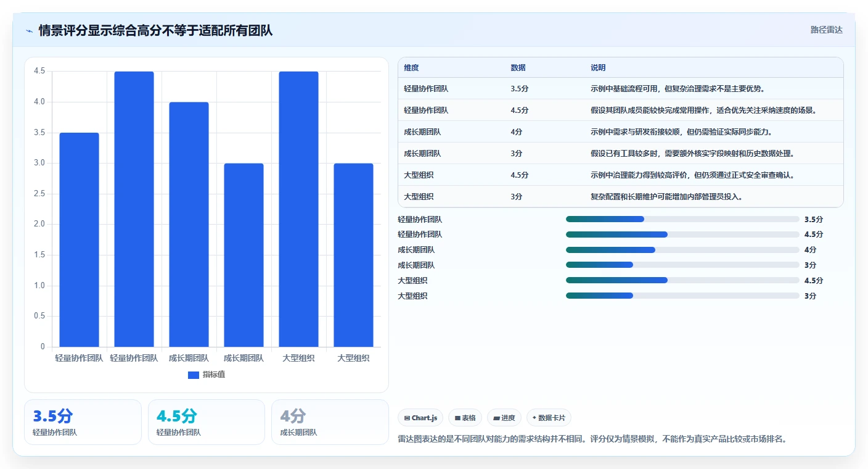The height and width of the screenshot is (469, 868).
Task: Click the lightning icon beside the header title
Action: click(29, 31)
